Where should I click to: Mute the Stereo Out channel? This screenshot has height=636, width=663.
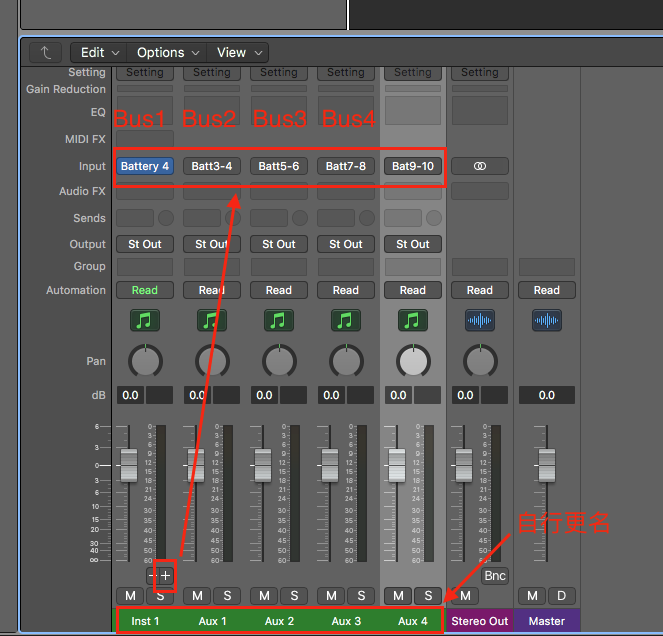pos(465,596)
